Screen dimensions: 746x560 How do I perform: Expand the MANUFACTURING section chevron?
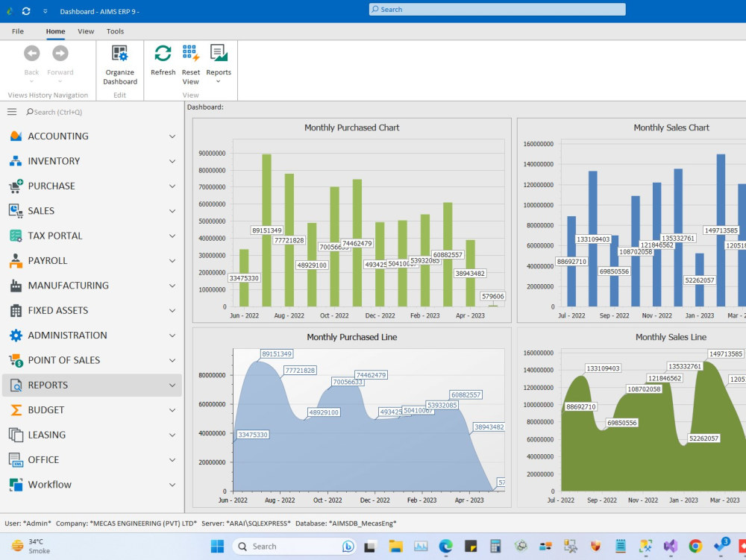172,286
